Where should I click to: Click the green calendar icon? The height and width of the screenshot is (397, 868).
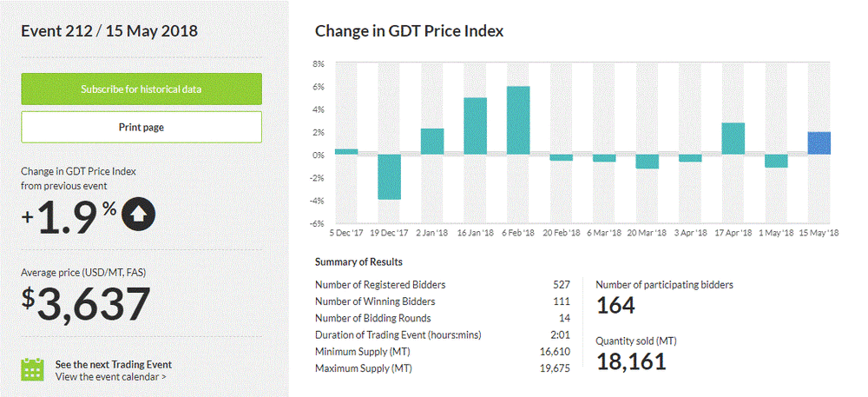[32, 369]
